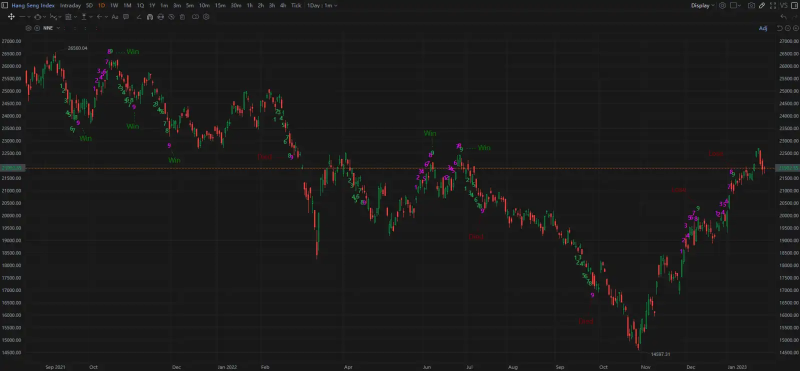Select the arrow annotation tool

click(99, 17)
